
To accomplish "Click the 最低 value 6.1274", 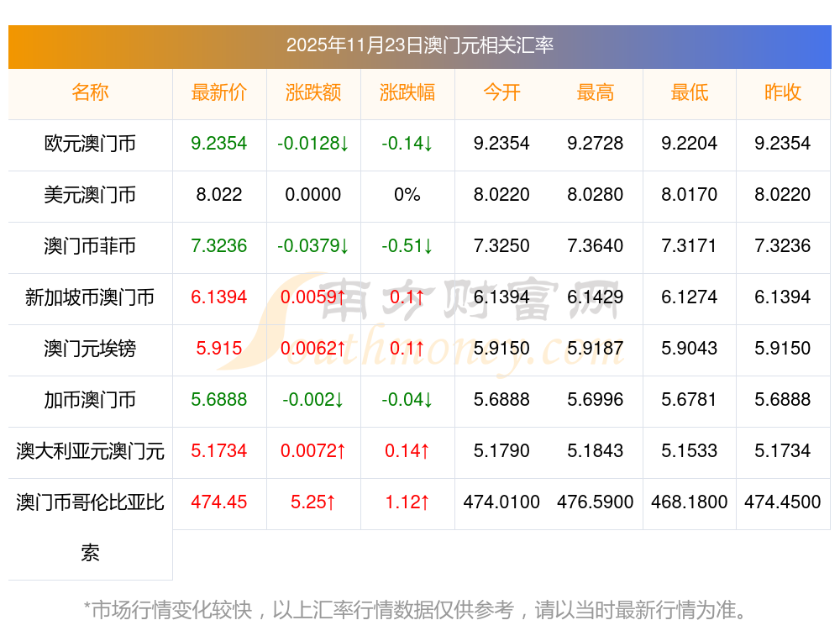I will click(690, 297).
